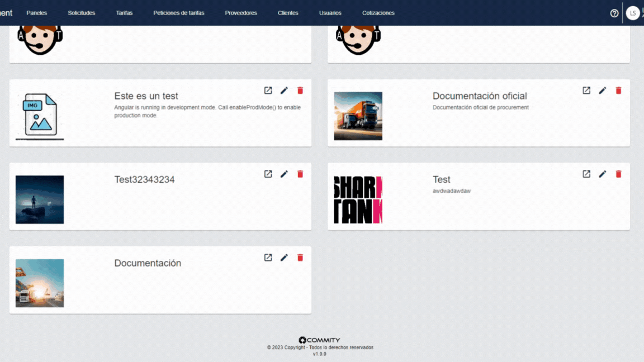Viewport: 644px width, 362px height.
Task: Click the pencil icon for Test32343234
Action: (284, 174)
